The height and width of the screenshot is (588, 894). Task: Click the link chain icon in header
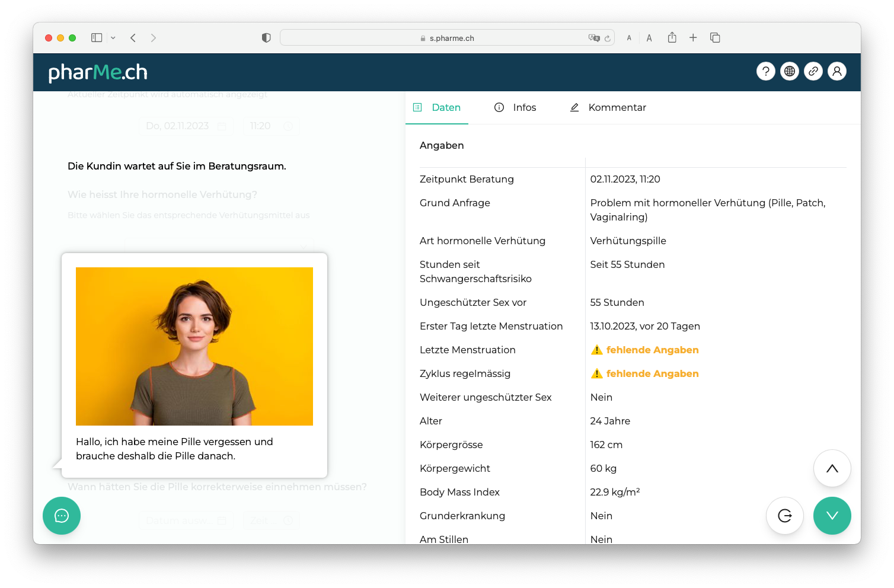click(x=813, y=72)
